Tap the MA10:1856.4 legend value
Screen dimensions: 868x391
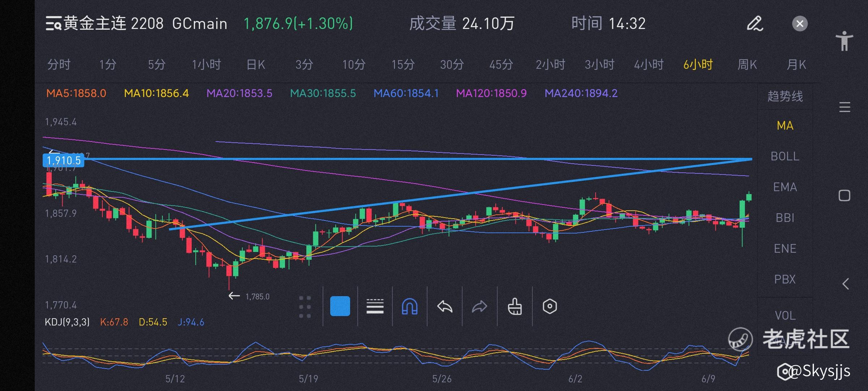pos(156,93)
